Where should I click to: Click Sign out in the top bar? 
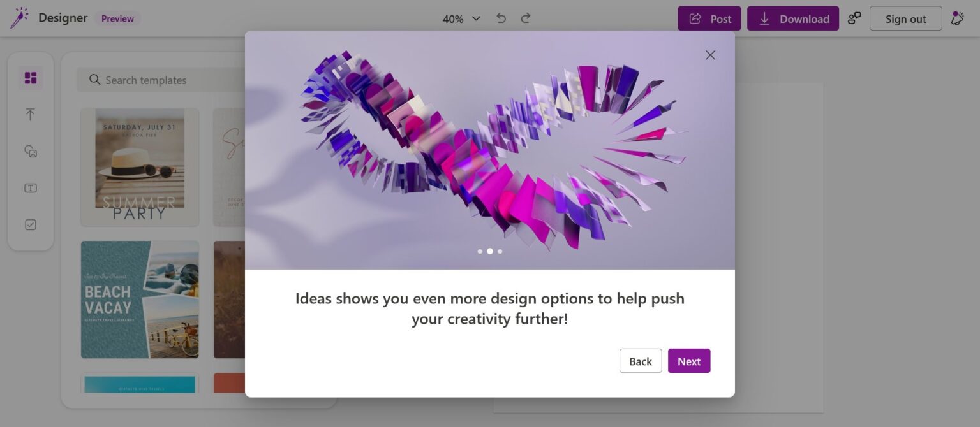[x=905, y=18]
